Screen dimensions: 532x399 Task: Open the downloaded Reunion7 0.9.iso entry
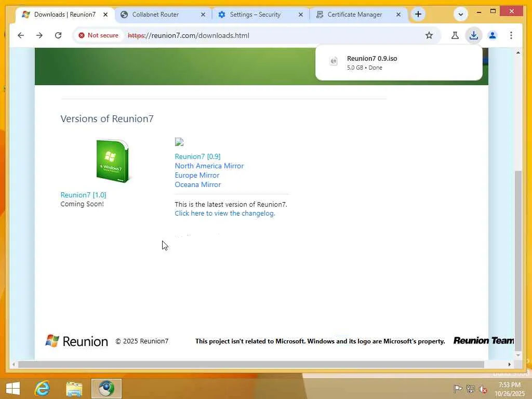point(398,63)
